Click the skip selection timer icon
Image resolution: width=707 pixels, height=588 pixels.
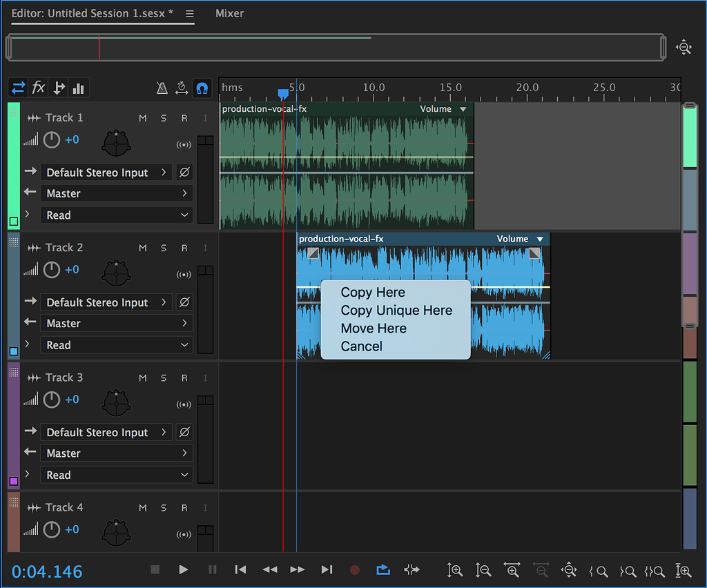[182, 88]
